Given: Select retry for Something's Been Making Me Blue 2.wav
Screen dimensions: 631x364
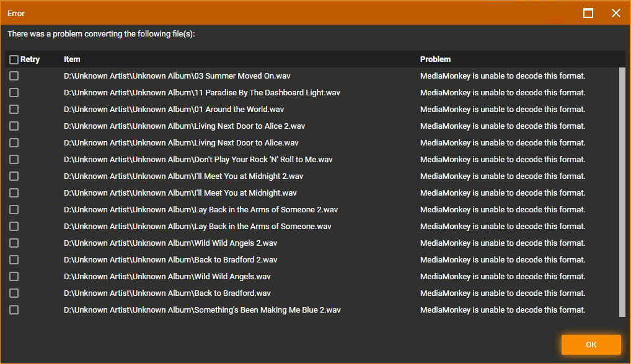Looking at the screenshot, I should (x=14, y=310).
